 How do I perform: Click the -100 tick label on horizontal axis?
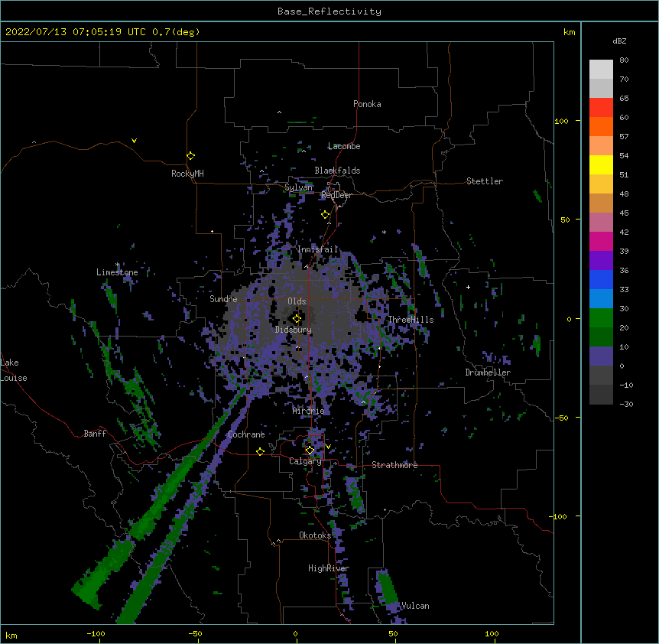96,633
